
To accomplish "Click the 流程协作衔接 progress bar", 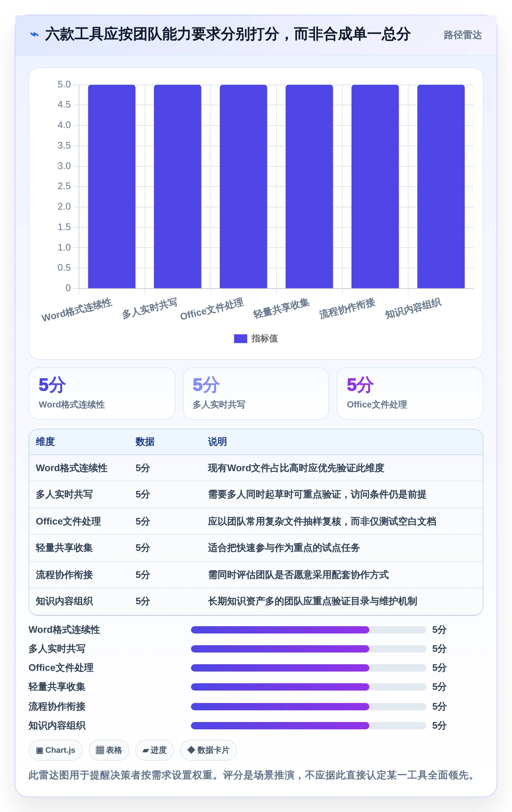I will pos(308,707).
